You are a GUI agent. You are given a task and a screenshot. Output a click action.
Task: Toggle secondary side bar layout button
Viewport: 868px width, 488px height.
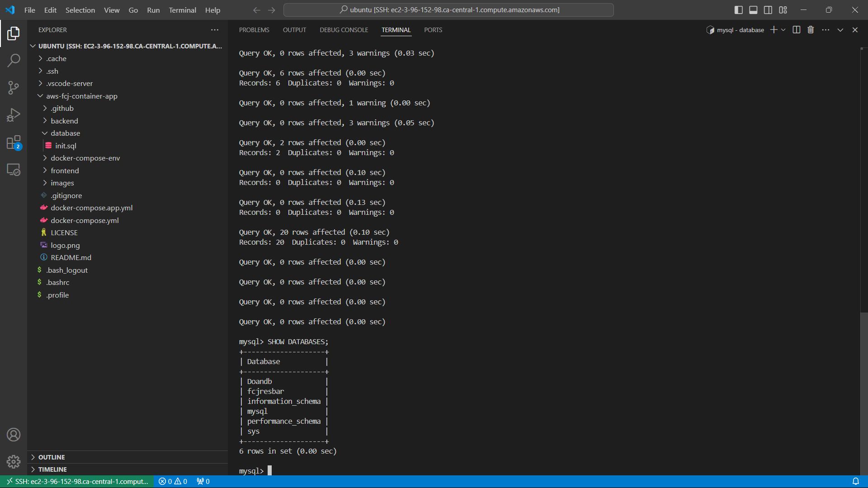click(x=768, y=10)
